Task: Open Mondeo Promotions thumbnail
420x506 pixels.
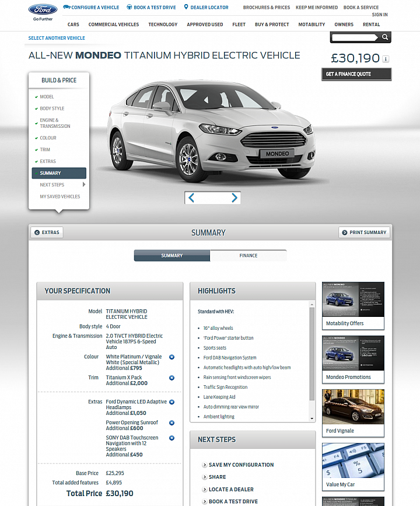Action: [x=353, y=360]
